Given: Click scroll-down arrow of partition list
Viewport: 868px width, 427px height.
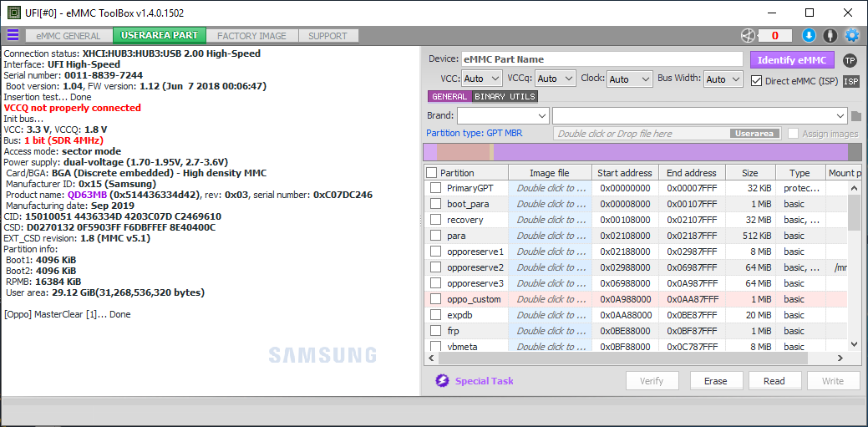Looking at the screenshot, I should pyautogui.click(x=855, y=344).
